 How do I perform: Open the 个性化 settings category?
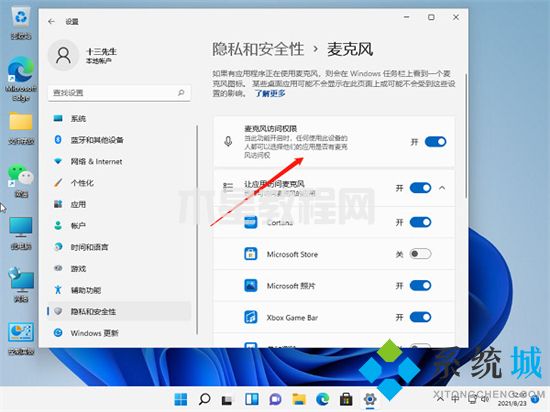click(119, 183)
